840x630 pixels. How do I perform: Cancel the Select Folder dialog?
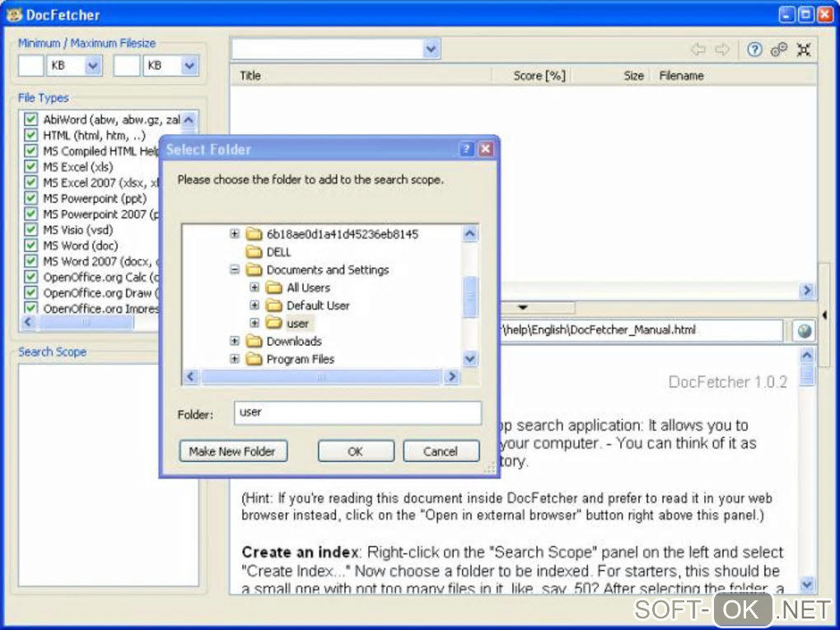pyautogui.click(x=441, y=451)
